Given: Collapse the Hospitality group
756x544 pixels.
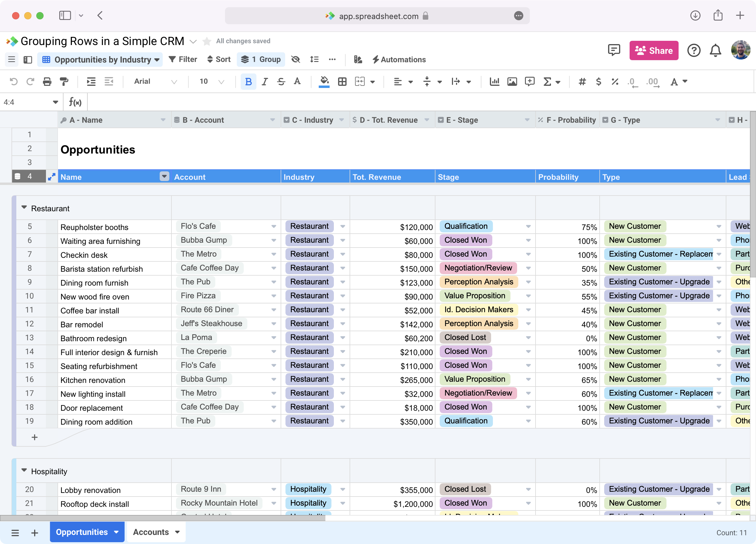Looking at the screenshot, I should [x=24, y=470].
